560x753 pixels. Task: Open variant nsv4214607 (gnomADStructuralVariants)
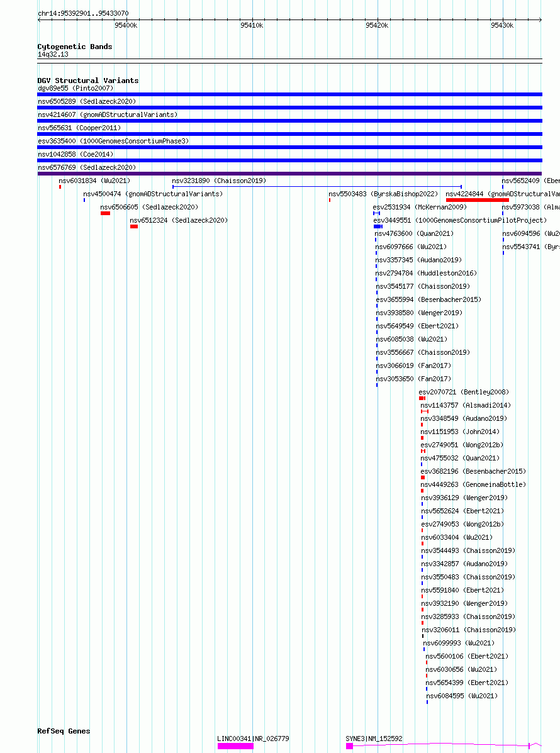click(x=108, y=114)
